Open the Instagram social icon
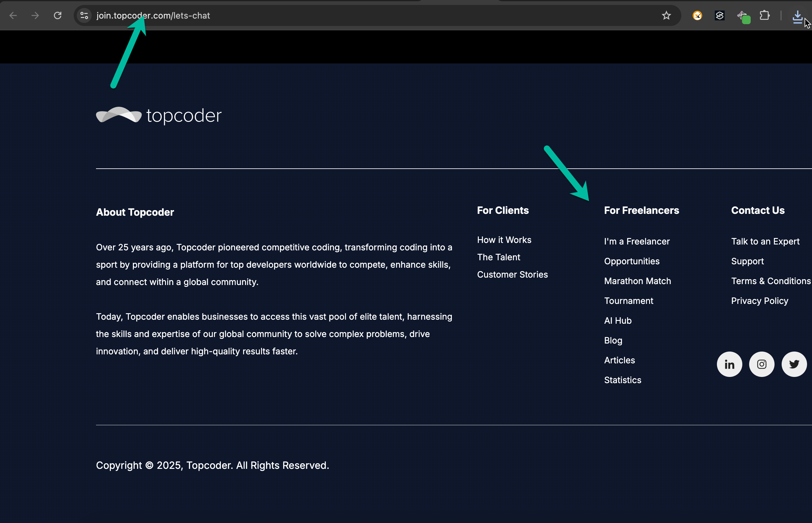812x523 pixels. [762, 364]
